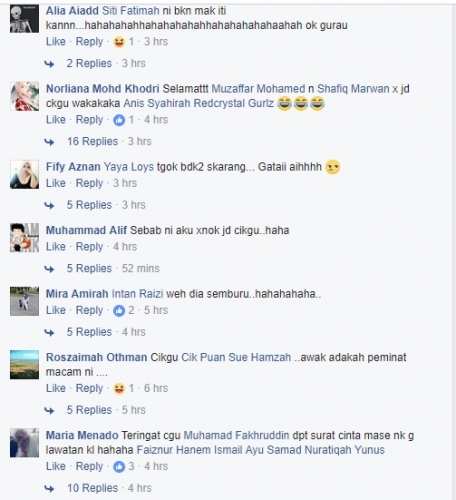Open tagged Muhamad Fakhruddin profile link

pyautogui.click(x=236, y=435)
